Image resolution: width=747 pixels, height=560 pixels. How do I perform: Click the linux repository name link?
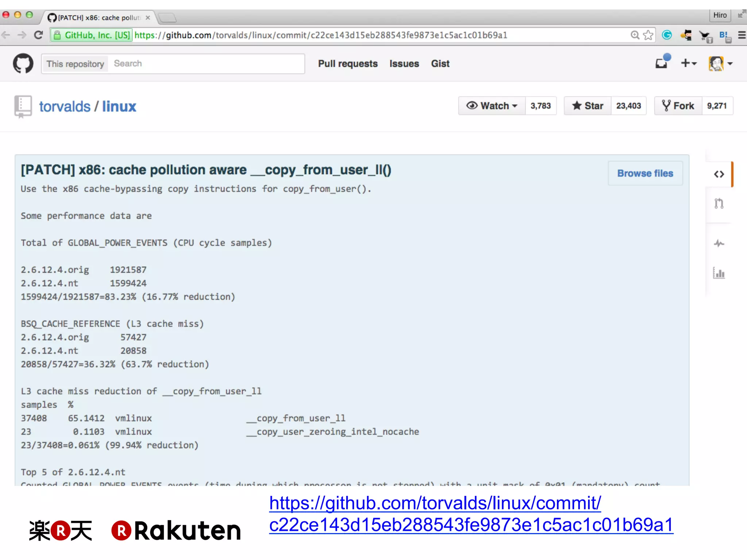(119, 106)
